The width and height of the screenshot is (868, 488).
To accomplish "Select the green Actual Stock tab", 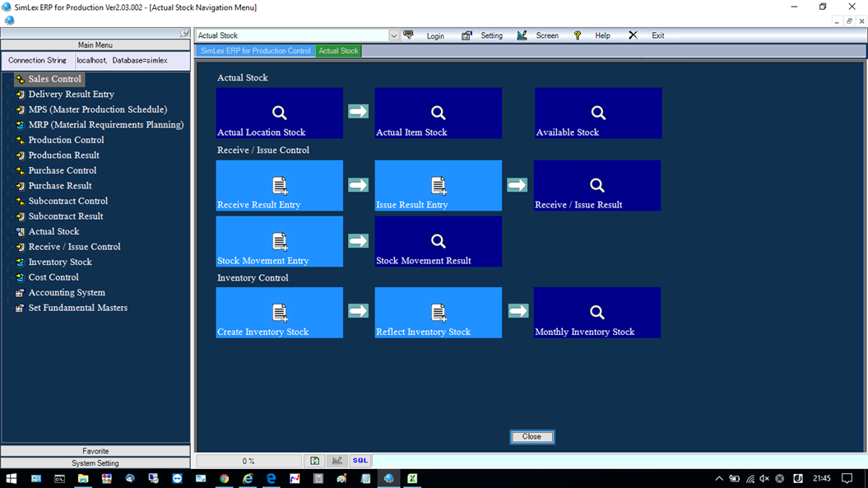I will point(338,51).
